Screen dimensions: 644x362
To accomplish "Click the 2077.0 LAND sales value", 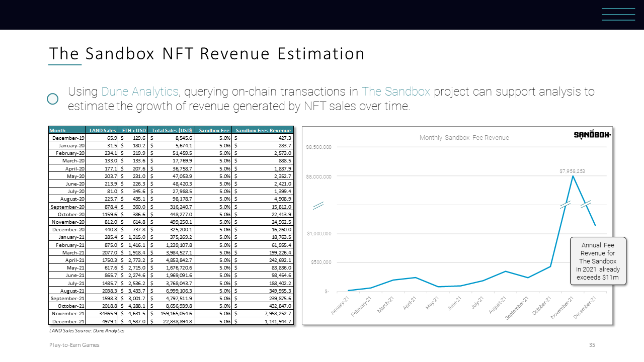I will (101, 252).
